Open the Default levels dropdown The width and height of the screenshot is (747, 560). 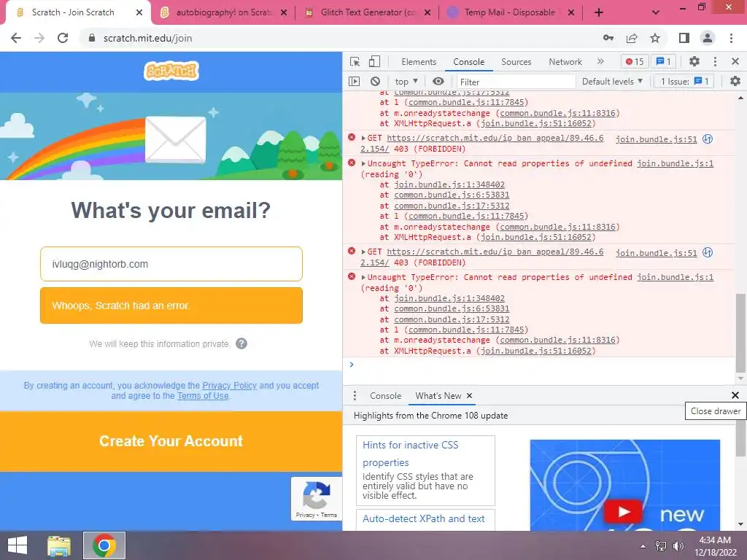pyautogui.click(x=612, y=82)
